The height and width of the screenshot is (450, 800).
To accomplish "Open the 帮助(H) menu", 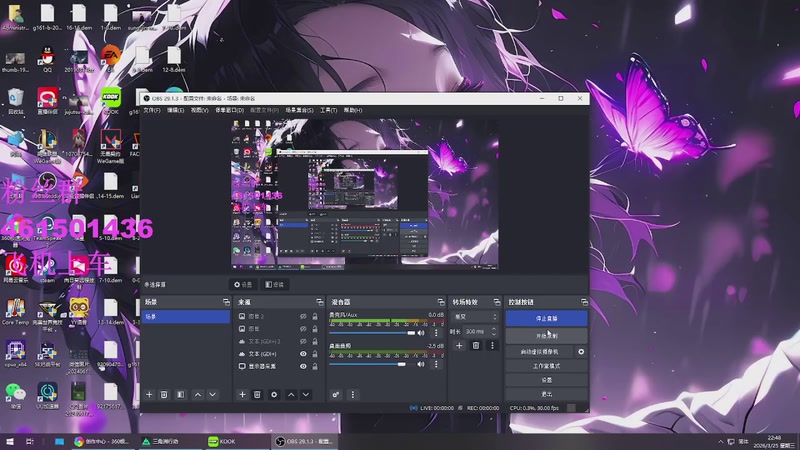I will pos(353,110).
